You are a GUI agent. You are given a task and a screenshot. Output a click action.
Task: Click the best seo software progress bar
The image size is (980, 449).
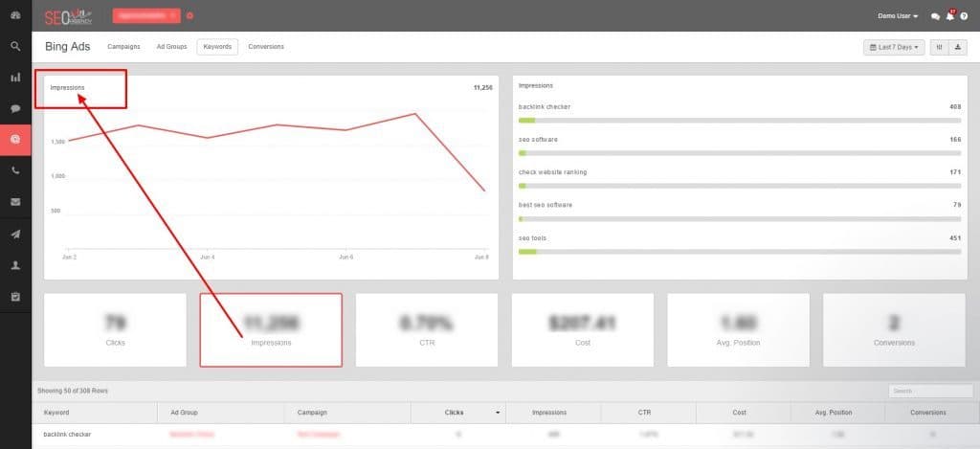coord(740,219)
